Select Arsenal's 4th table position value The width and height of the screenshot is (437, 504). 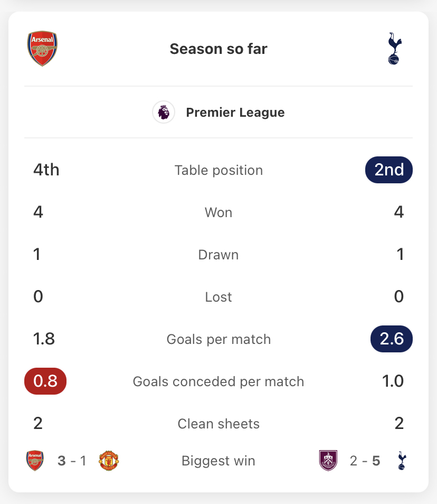[x=46, y=170]
